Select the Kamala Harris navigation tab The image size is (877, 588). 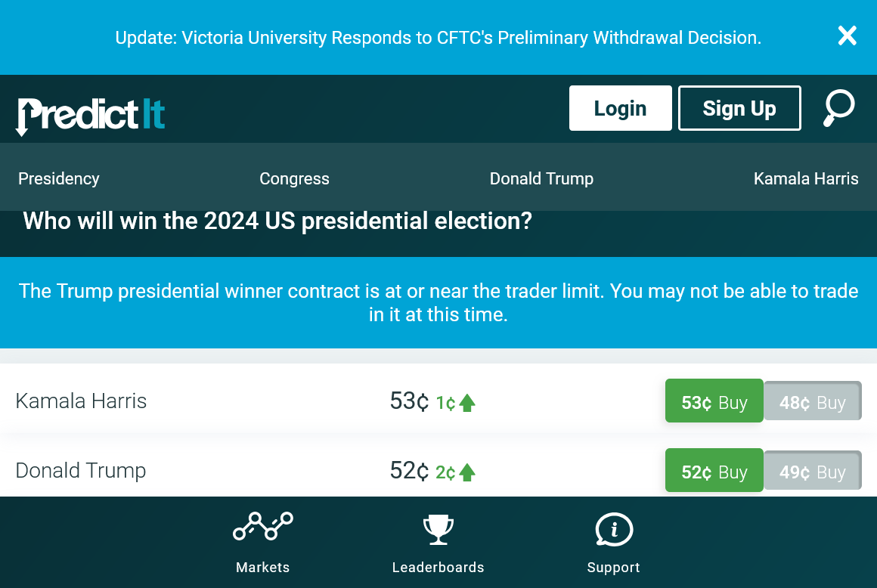tap(806, 179)
